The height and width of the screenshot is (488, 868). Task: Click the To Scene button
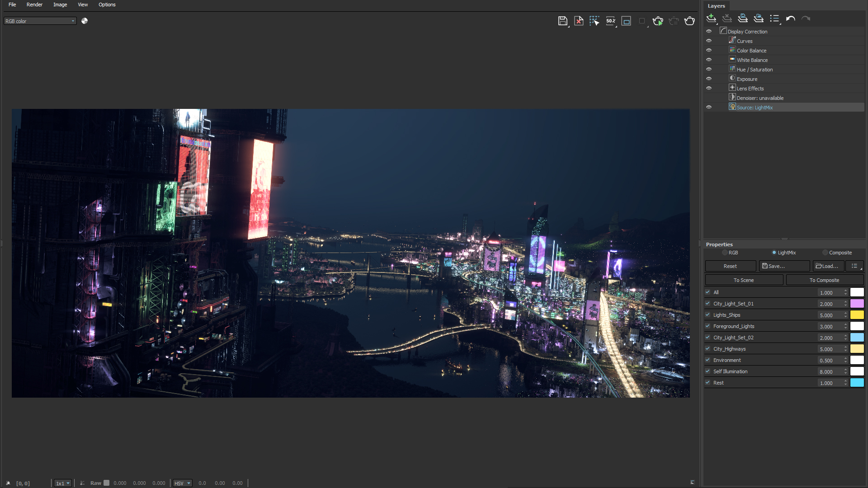tap(744, 280)
